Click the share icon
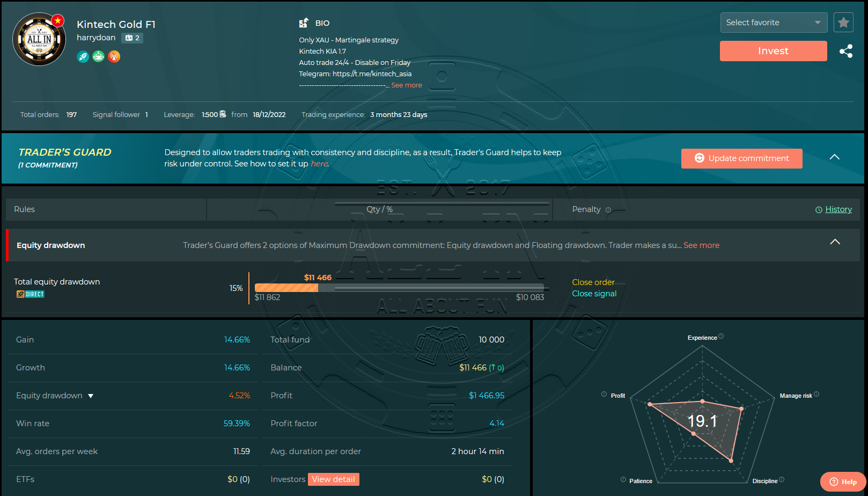This screenshot has height=496, width=868. point(846,51)
